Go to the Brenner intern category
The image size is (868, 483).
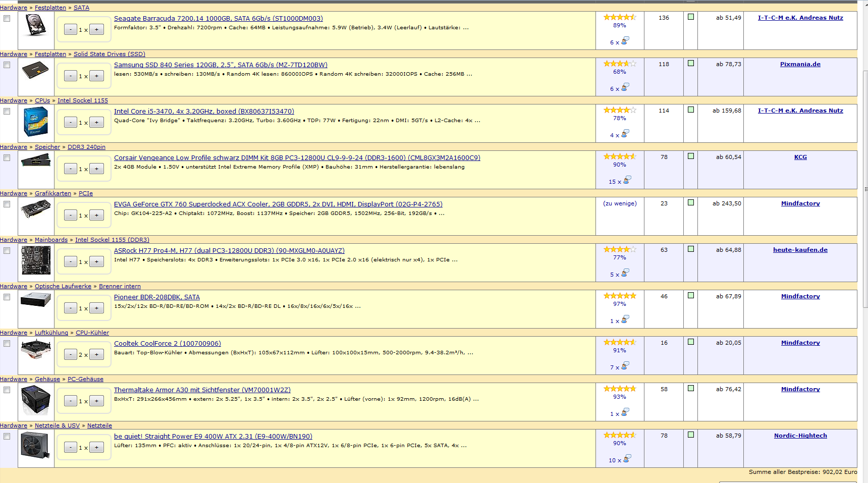pyautogui.click(x=120, y=286)
